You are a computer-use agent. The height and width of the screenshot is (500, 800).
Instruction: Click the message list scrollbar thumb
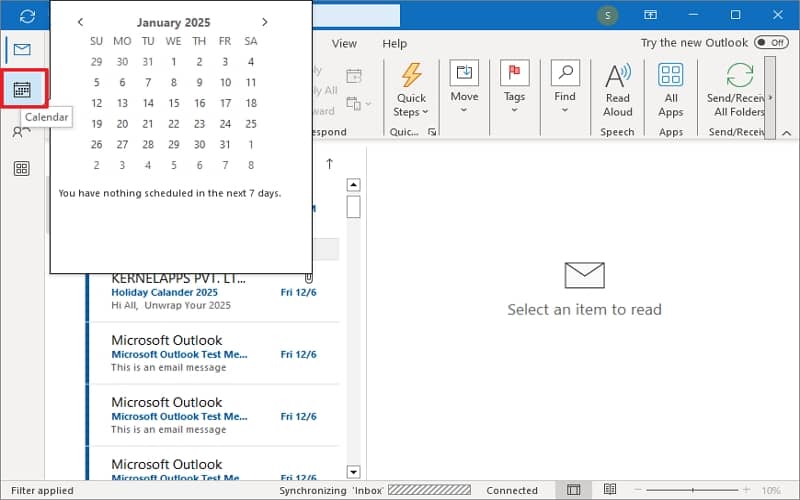[x=353, y=207]
